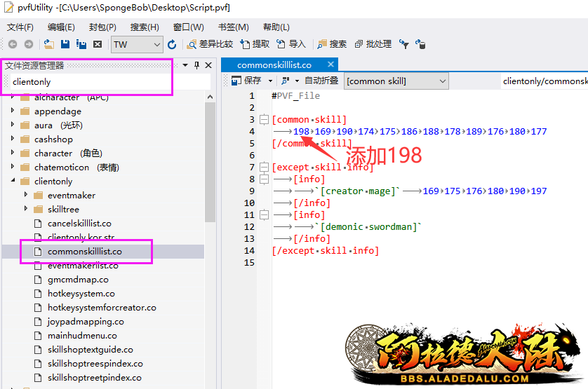Click the 批处理 batch process button

373,44
